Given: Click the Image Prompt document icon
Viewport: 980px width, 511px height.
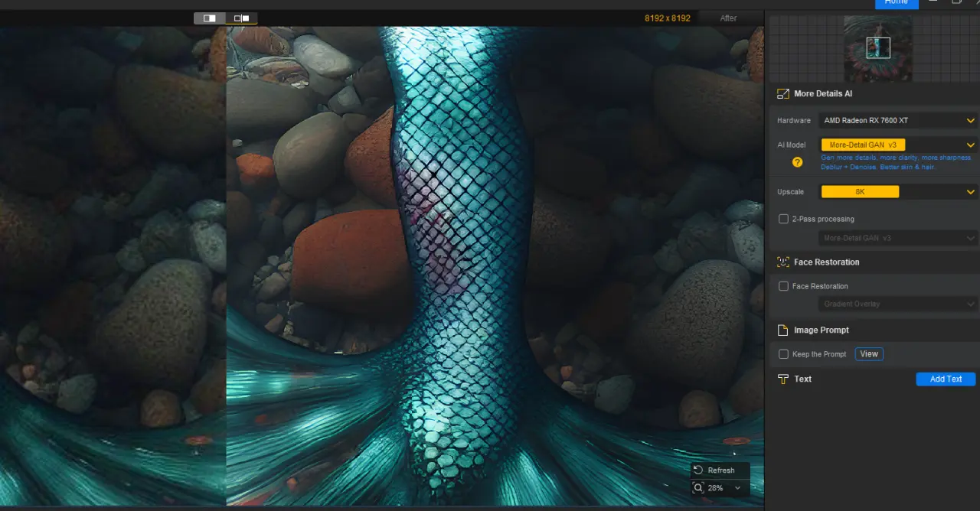Looking at the screenshot, I should point(782,330).
